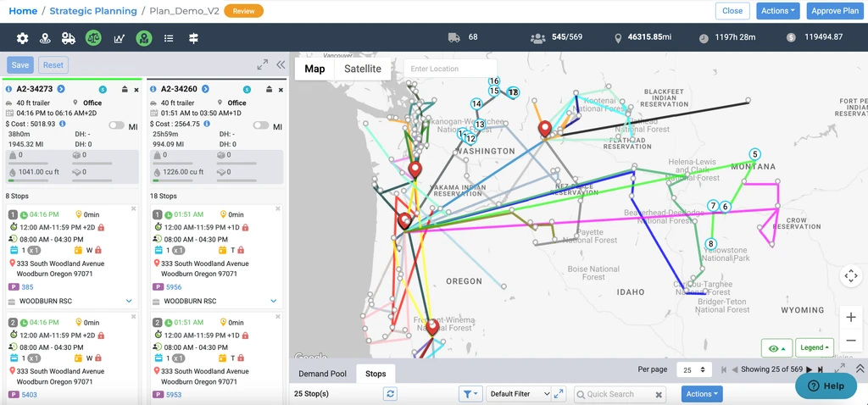Collapse the left route panel with the double chevron
This screenshot has height=405, width=868.
coord(281,64)
